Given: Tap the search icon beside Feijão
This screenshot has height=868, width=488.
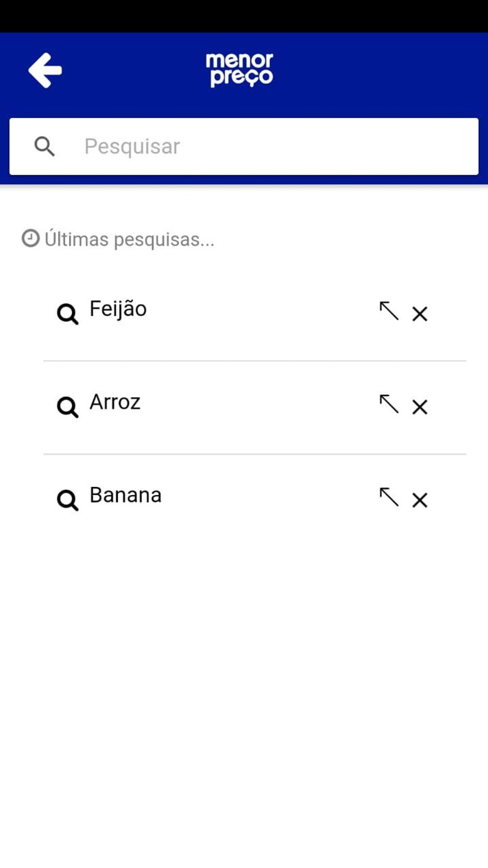Looking at the screenshot, I should tap(67, 314).
